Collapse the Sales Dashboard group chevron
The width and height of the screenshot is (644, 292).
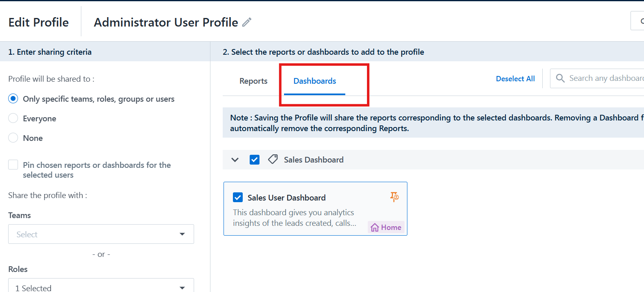pos(235,160)
